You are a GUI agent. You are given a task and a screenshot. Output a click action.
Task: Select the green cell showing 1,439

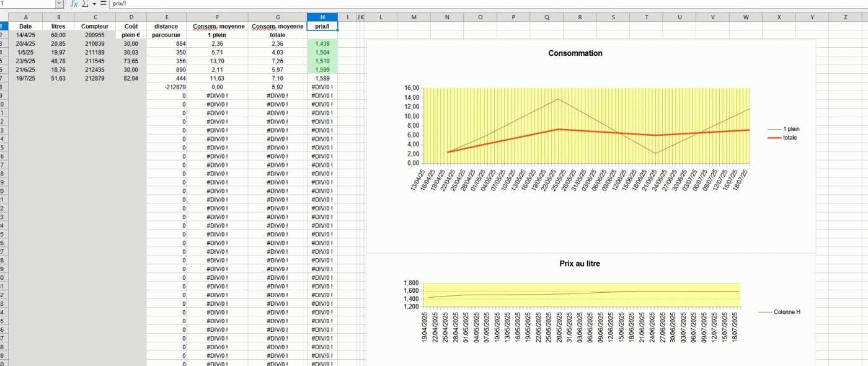[x=322, y=44]
